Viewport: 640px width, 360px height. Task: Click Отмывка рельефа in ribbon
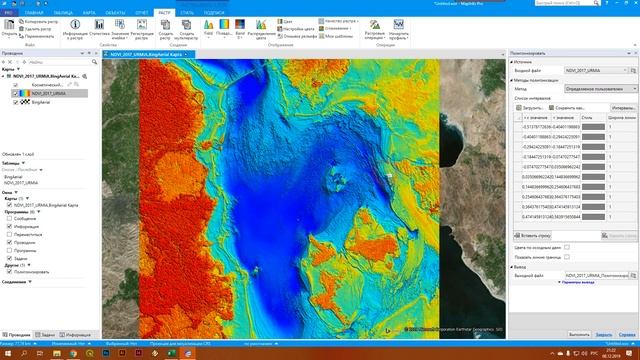coord(297,36)
